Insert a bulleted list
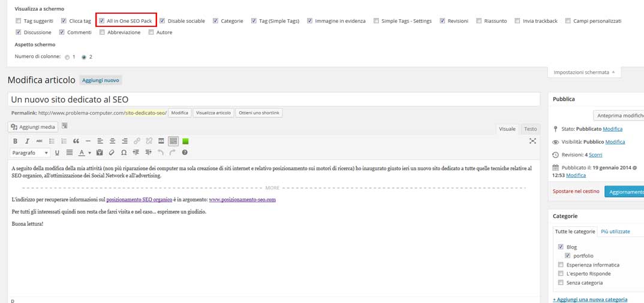 tap(52, 141)
